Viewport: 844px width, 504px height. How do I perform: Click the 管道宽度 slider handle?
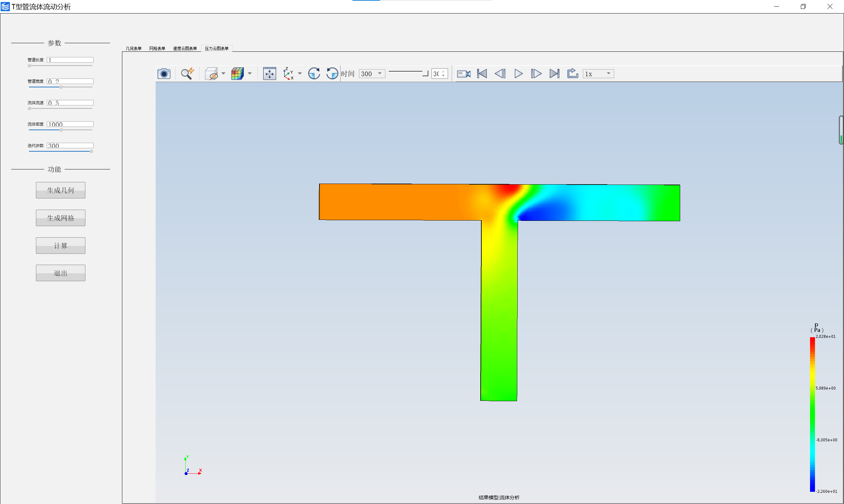point(61,87)
